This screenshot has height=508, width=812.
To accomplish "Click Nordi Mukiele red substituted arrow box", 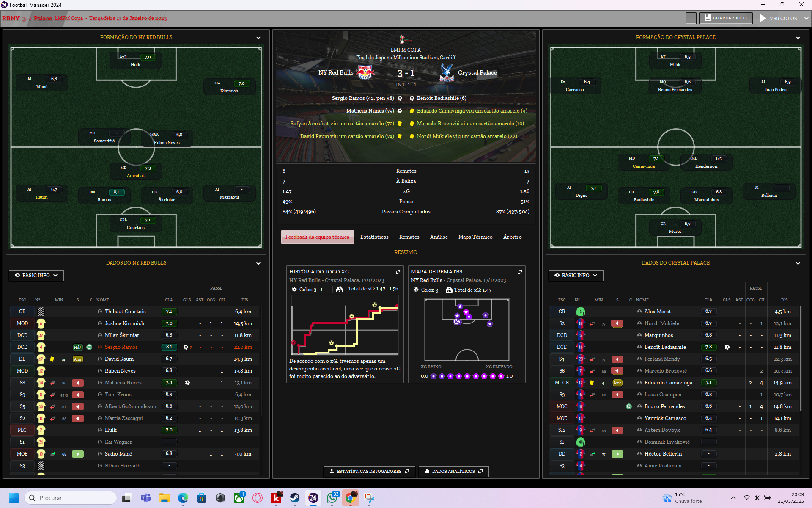I will point(617,323).
